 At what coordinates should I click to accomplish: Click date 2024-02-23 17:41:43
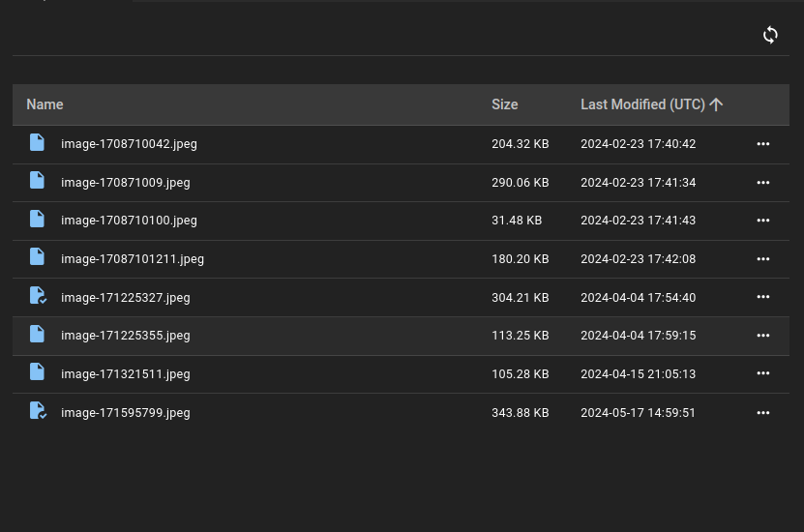point(638,221)
